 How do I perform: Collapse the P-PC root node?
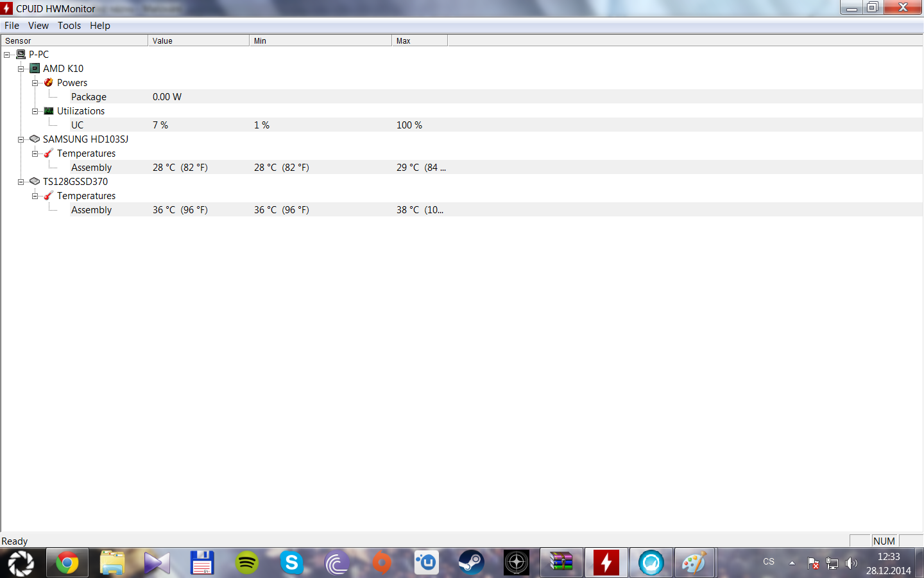[x=7, y=55]
